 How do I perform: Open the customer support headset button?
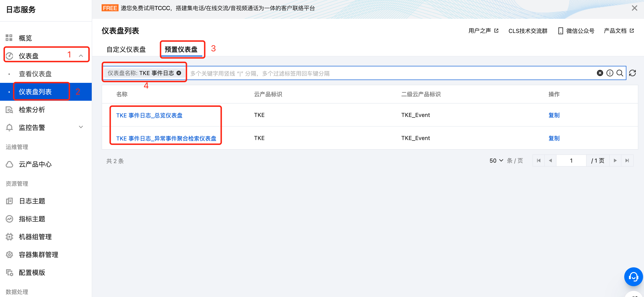[633, 277]
